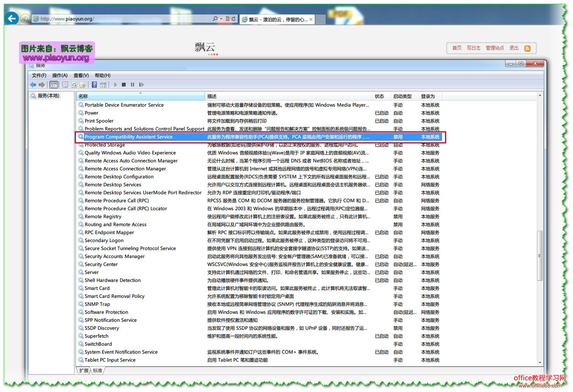The width and height of the screenshot is (573, 392).
Task: Click Show/Hide Console Tree toolbar icon
Action: coord(54,85)
